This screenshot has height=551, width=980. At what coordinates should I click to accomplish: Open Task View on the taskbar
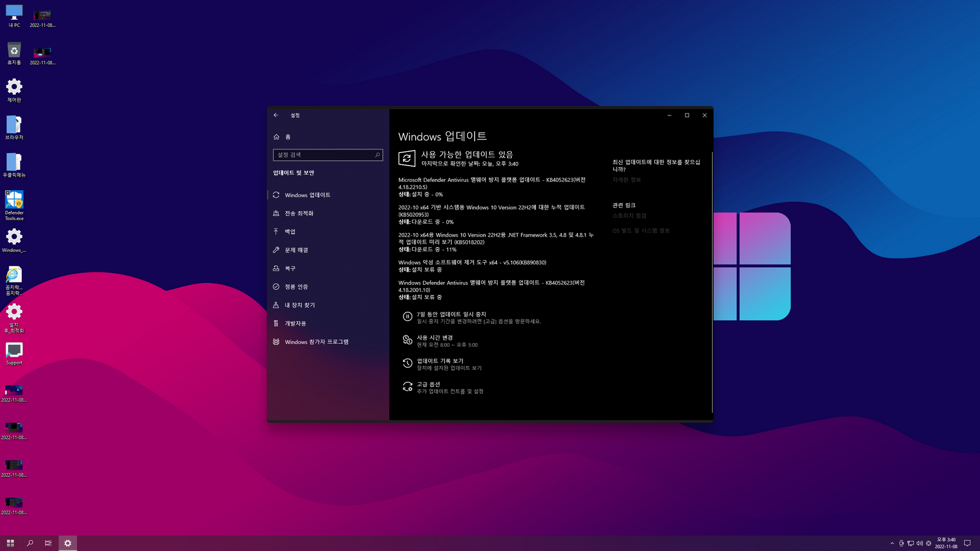tap(48, 543)
